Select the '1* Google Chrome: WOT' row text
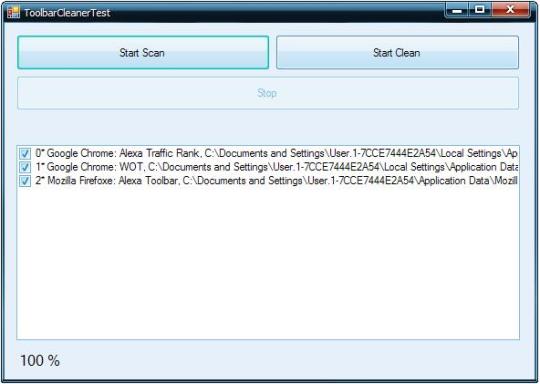540x384 pixels. 276,167
